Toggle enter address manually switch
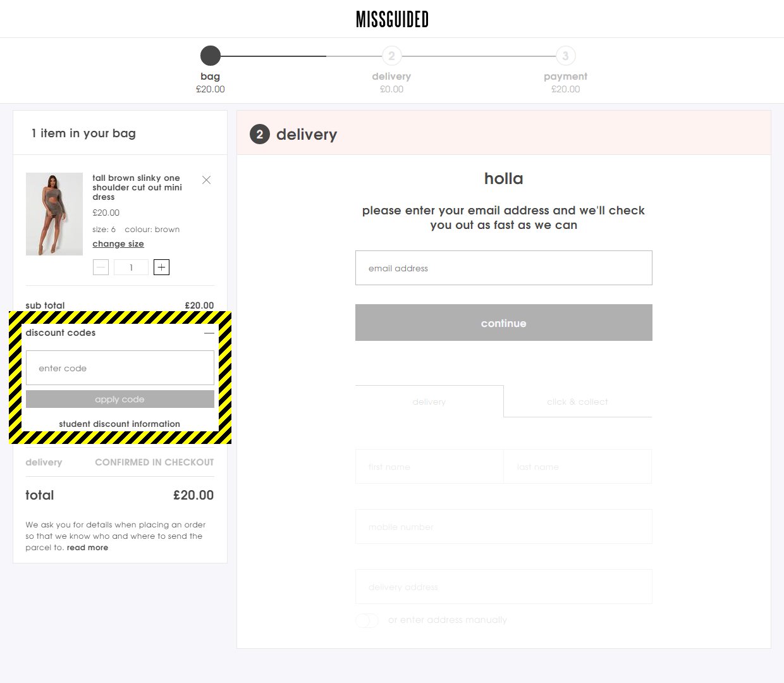 (367, 620)
